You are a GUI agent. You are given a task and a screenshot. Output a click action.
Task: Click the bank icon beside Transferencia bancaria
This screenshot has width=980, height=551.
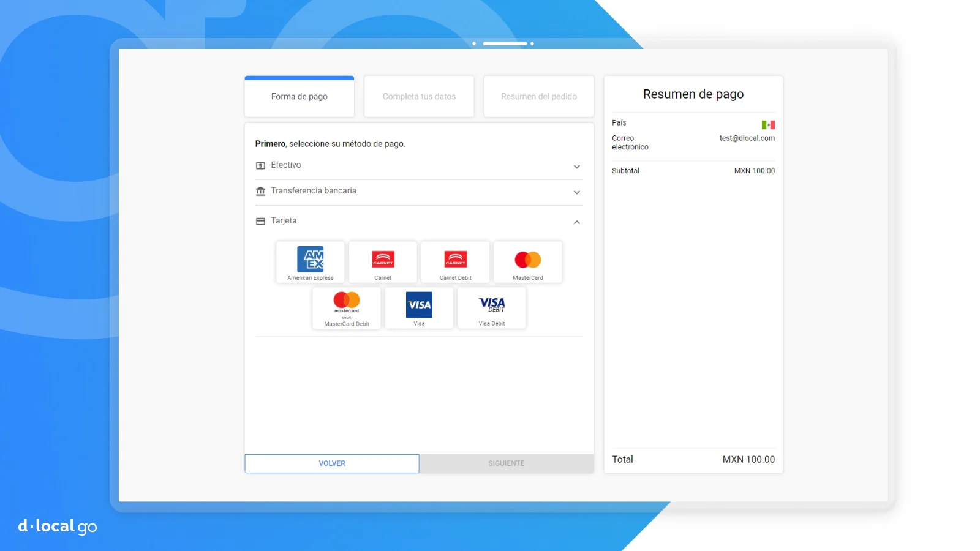tap(260, 191)
